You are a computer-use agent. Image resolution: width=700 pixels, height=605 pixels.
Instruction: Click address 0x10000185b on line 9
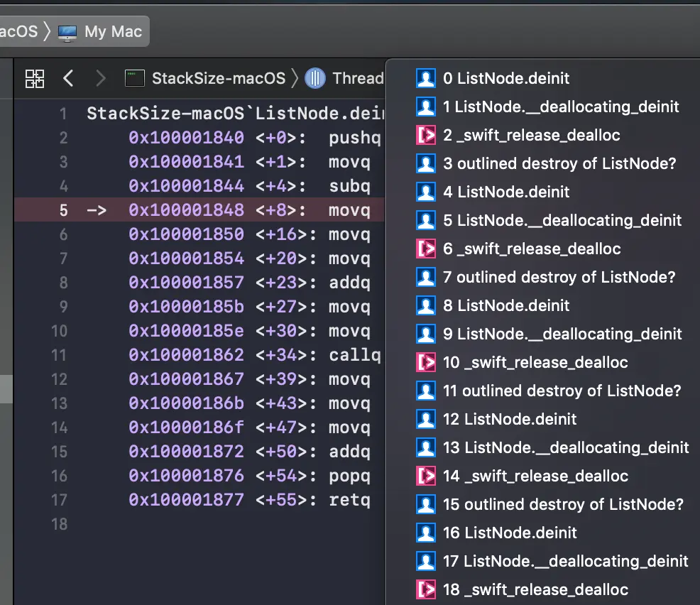tap(187, 306)
